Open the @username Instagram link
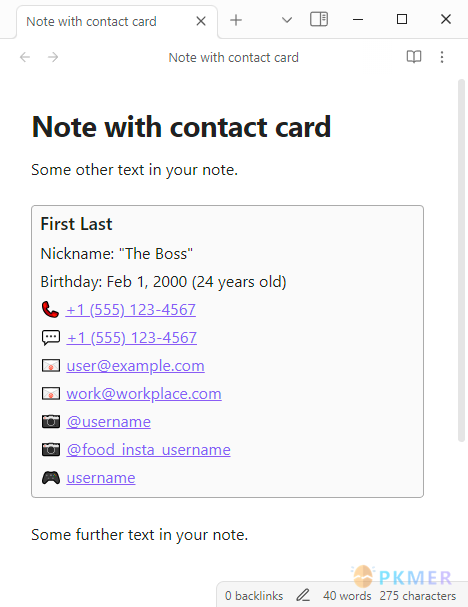 coord(108,422)
